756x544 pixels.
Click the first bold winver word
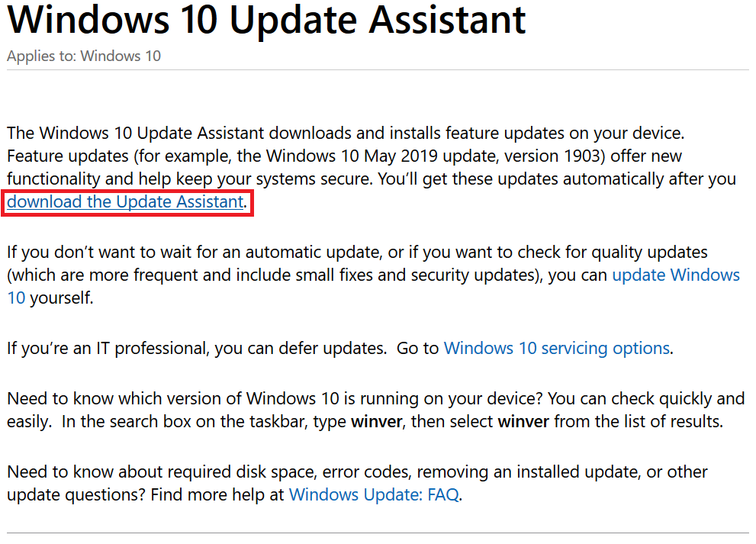[x=376, y=422]
